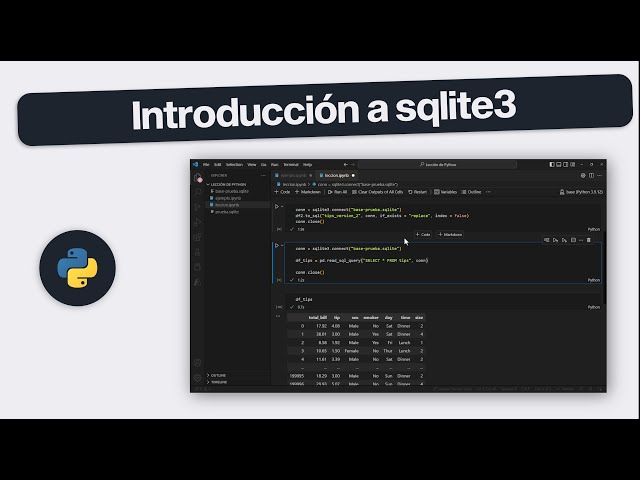Open Explorer panel more actions ellipsis

tap(263, 176)
